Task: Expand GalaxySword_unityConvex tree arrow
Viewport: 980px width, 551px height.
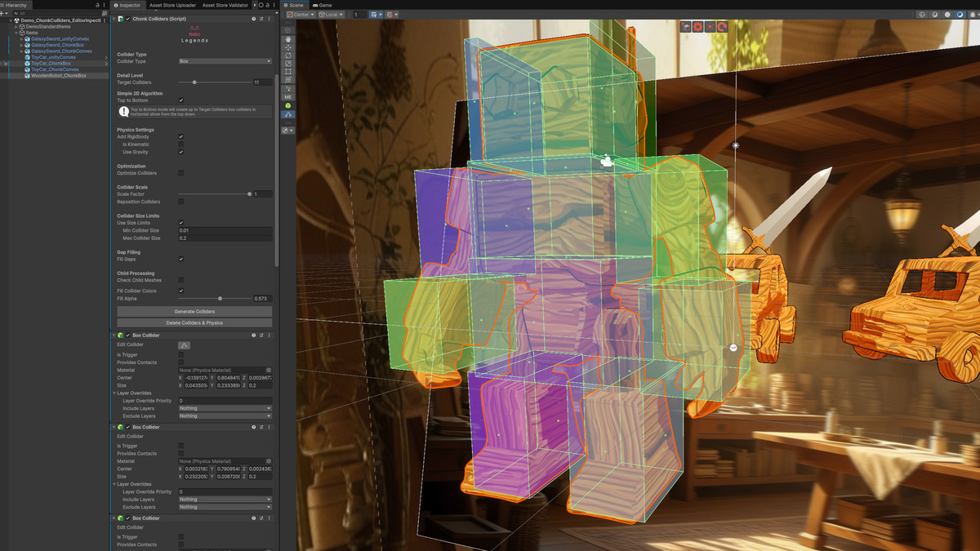Action: point(22,38)
